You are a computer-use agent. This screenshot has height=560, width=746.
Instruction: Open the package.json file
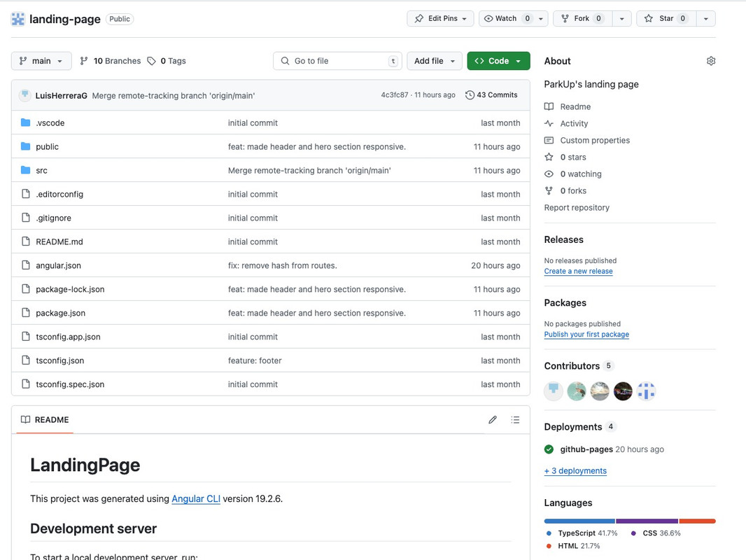60,313
